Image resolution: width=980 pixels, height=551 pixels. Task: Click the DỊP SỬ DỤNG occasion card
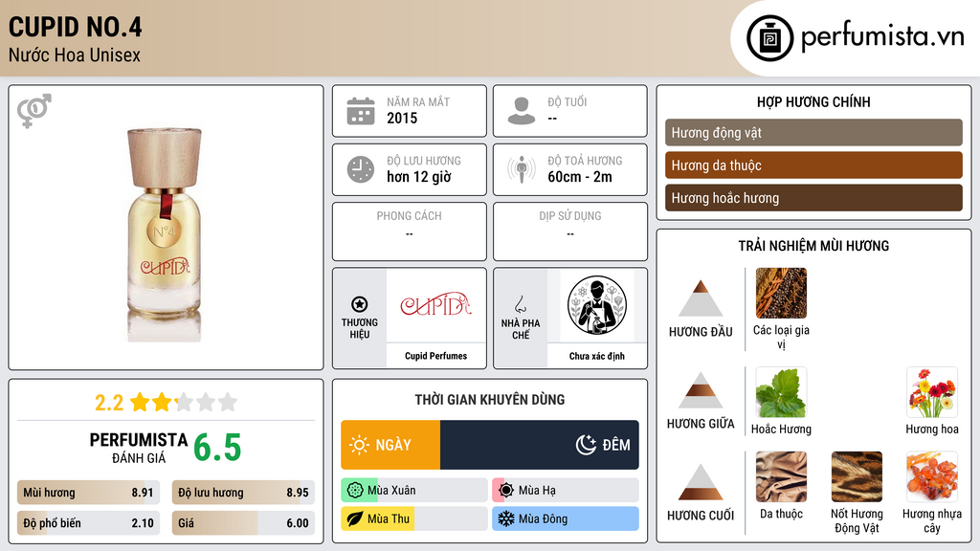(570, 231)
